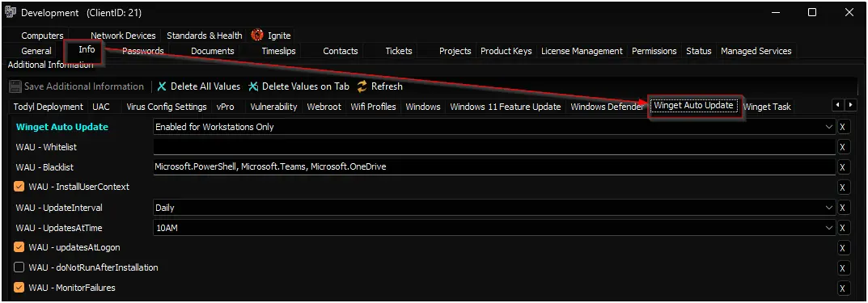This screenshot has width=868, height=303.
Task: Open the Managed Services tab
Action: [x=756, y=51]
